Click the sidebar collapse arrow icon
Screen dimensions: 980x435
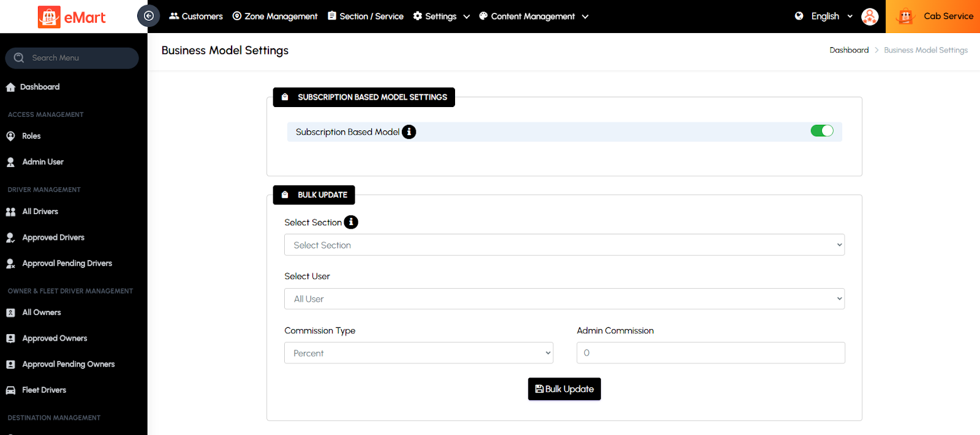[x=148, y=16]
